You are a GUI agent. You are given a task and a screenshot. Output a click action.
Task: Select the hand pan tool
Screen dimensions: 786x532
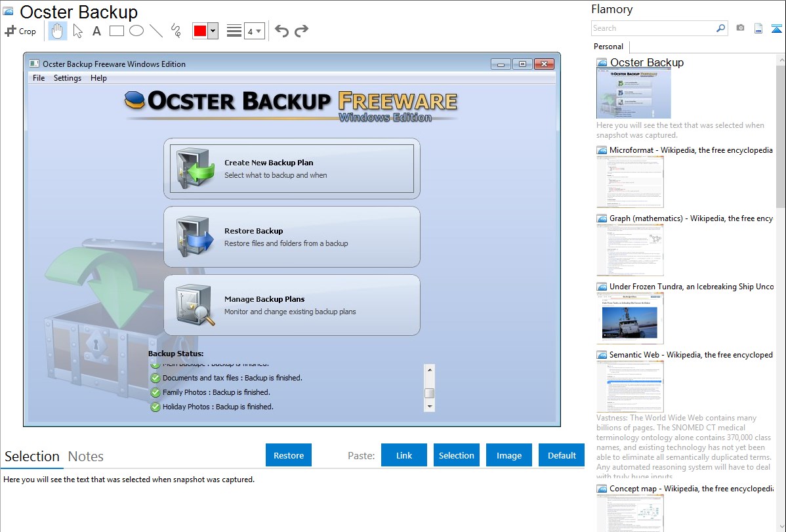tap(57, 31)
